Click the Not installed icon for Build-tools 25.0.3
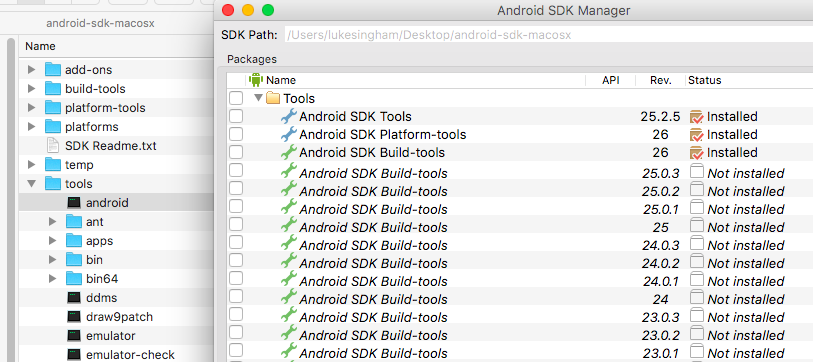813x362 pixels. click(x=697, y=172)
